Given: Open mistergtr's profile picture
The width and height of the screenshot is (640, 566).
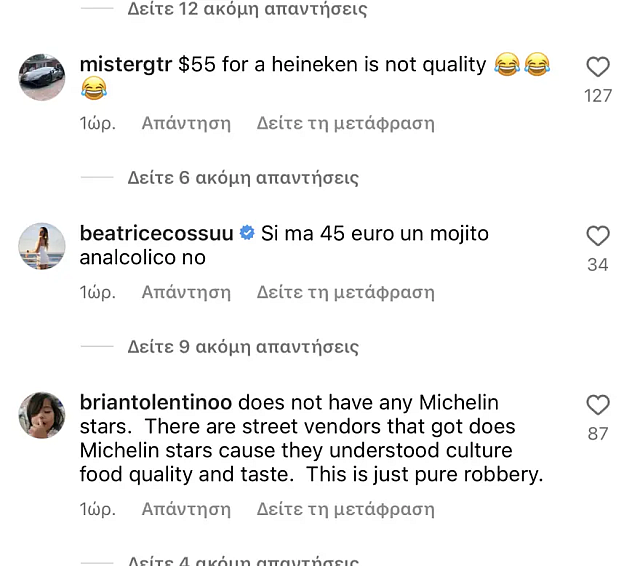Looking at the screenshot, I should (42, 76).
